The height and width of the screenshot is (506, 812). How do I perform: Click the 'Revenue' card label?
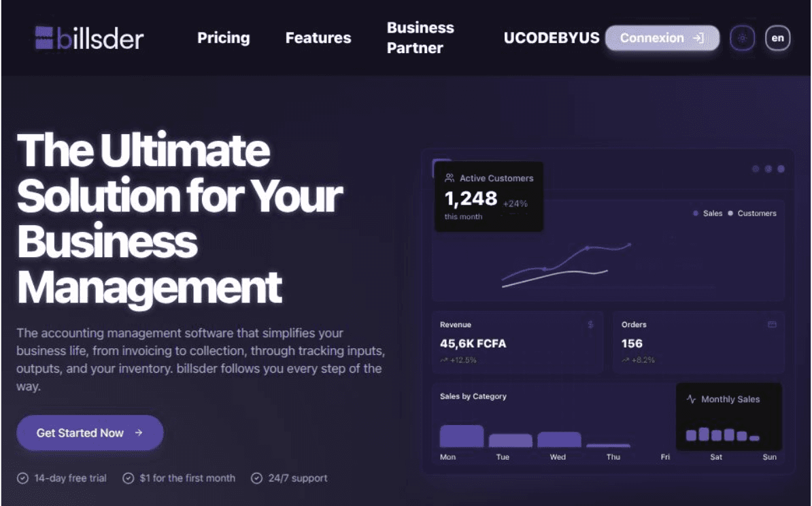(x=456, y=324)
